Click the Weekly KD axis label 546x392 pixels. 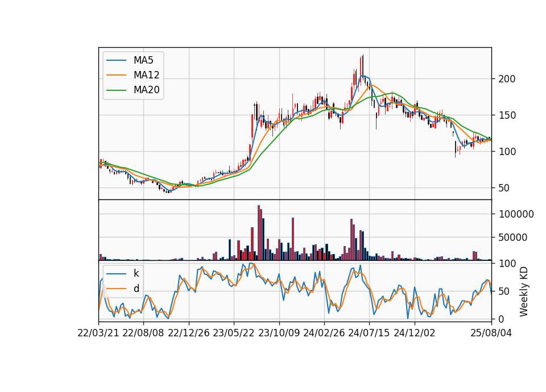click(523, 291)
